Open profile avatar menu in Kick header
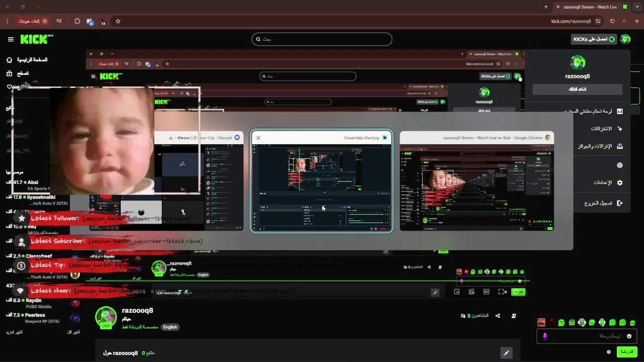The image size is (644, 362). tap(625, 39)
